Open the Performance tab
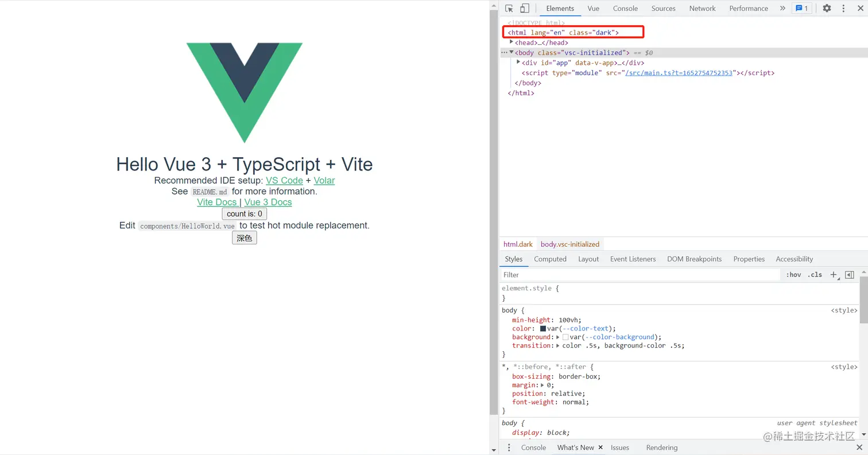 coord(749,9)
